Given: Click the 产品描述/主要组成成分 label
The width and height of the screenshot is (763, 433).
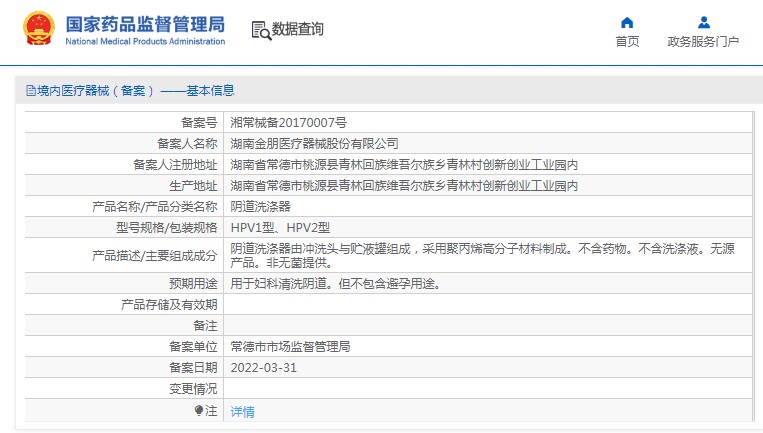Looking at the screenshot, I should click(x=155, y=256).
